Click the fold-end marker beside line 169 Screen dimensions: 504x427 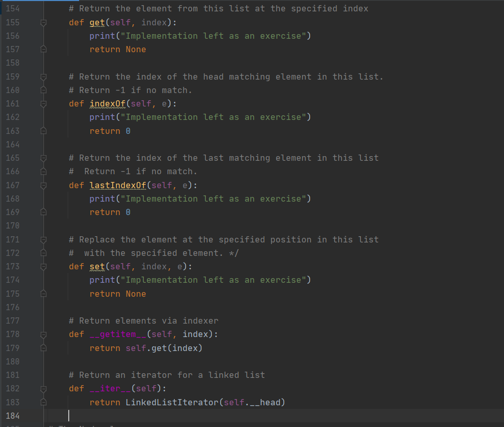coord(43,212)
